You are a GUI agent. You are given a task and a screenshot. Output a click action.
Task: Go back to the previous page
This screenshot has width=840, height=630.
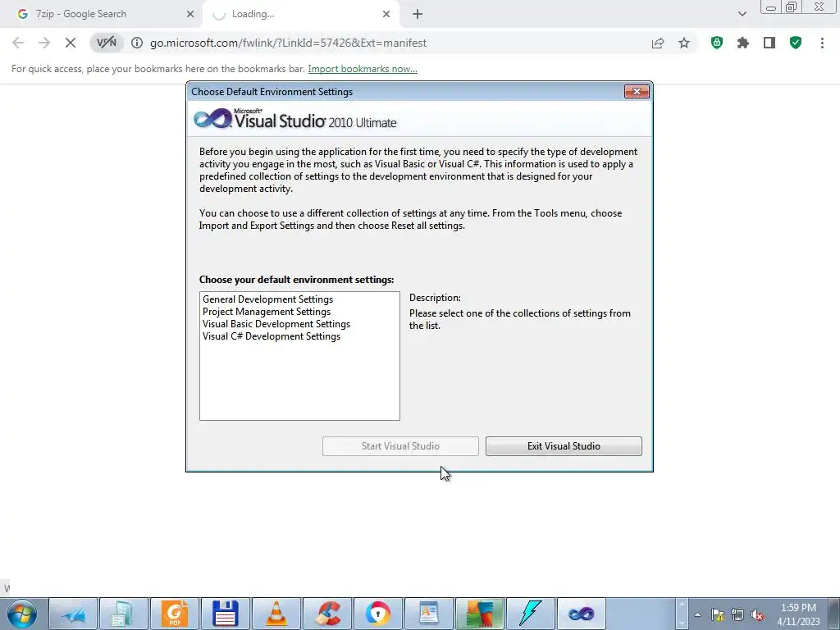[18, 43]
